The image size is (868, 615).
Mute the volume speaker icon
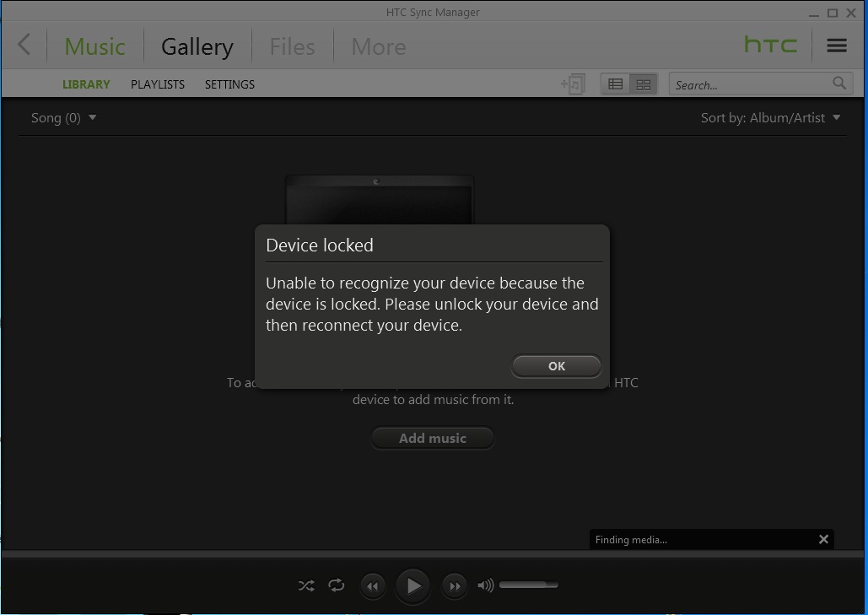[486, 585]
